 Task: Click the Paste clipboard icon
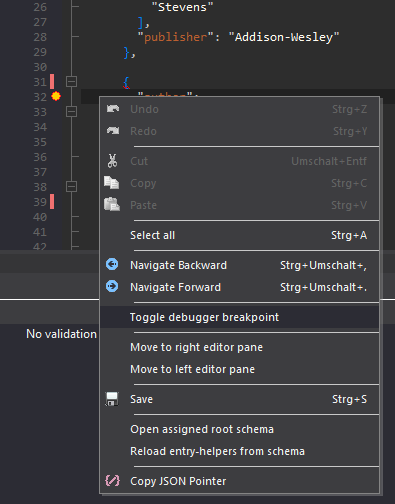pyautogui.click(x=112, y=204)
